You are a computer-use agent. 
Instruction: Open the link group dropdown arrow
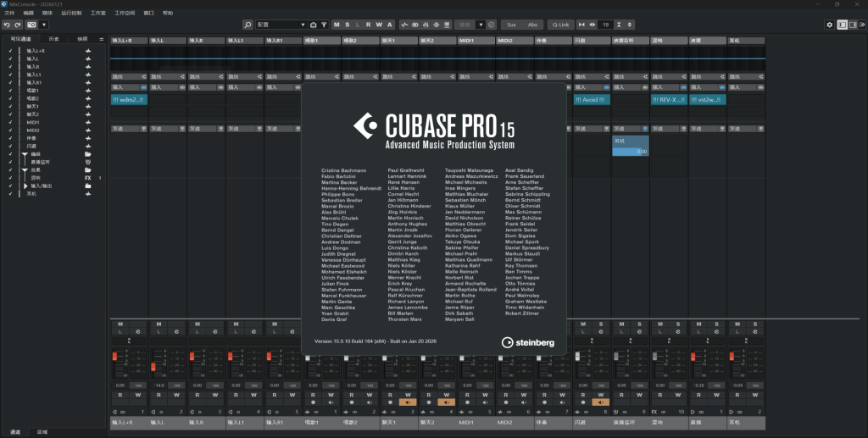click(x=481, y=25)
